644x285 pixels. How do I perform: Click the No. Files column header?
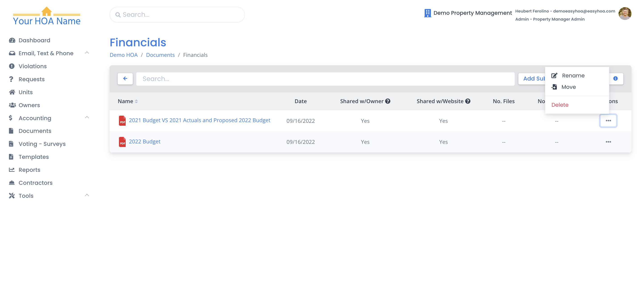504,101
